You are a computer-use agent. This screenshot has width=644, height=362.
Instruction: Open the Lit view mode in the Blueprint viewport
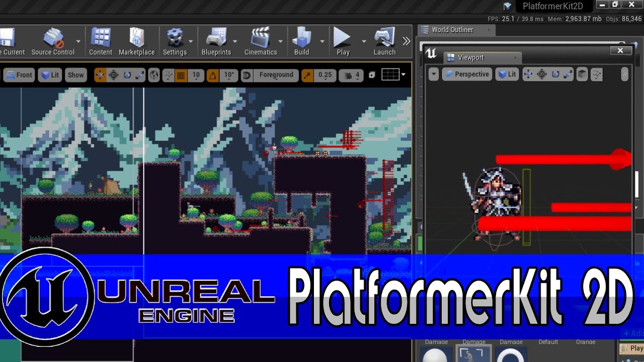(x=507, y=74)
